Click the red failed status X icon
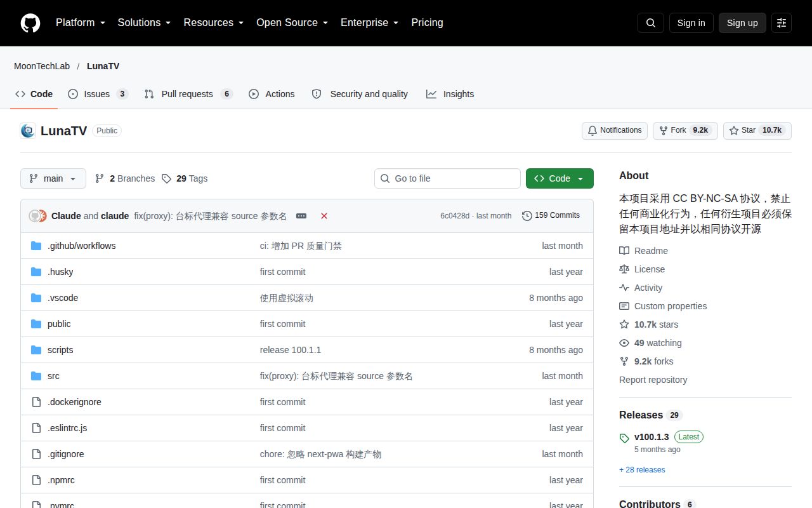This screenshot has width=812, height=508. 324,216
